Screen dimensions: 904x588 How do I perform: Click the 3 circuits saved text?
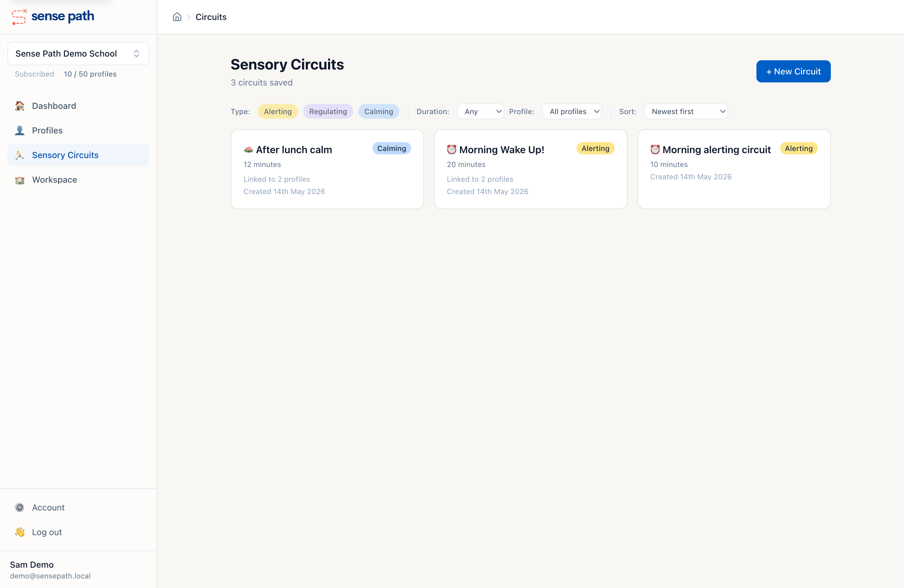click(x=262, y=82)
